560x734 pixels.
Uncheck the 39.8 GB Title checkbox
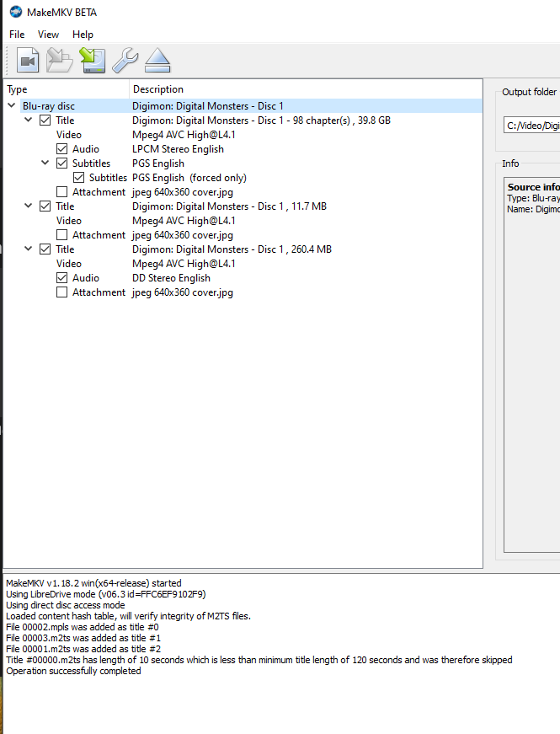(45, 121)
